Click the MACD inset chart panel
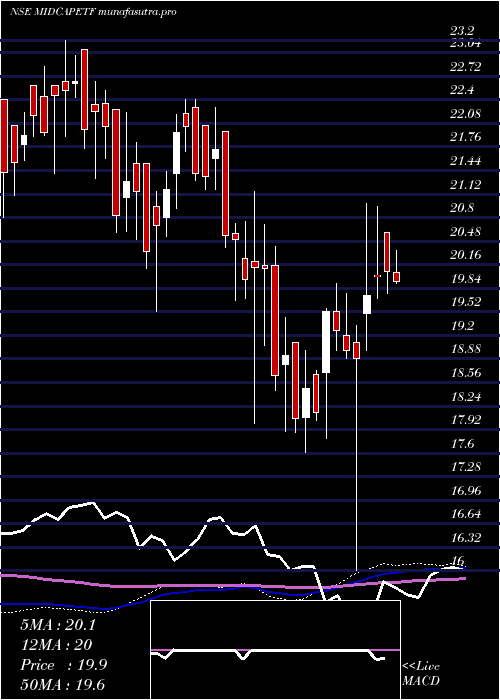 (275, 650)
